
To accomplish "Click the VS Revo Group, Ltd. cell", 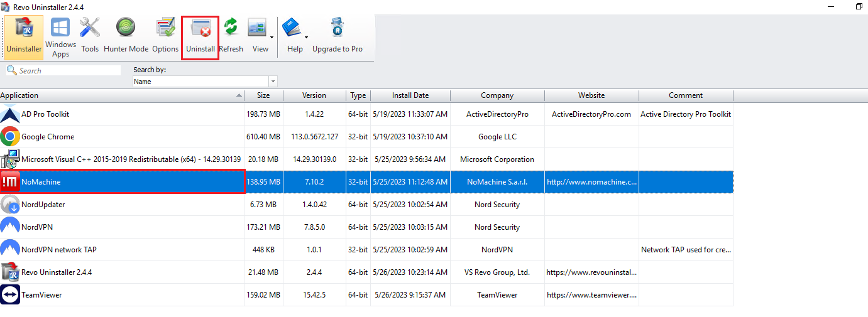I will tap(497, 272).
